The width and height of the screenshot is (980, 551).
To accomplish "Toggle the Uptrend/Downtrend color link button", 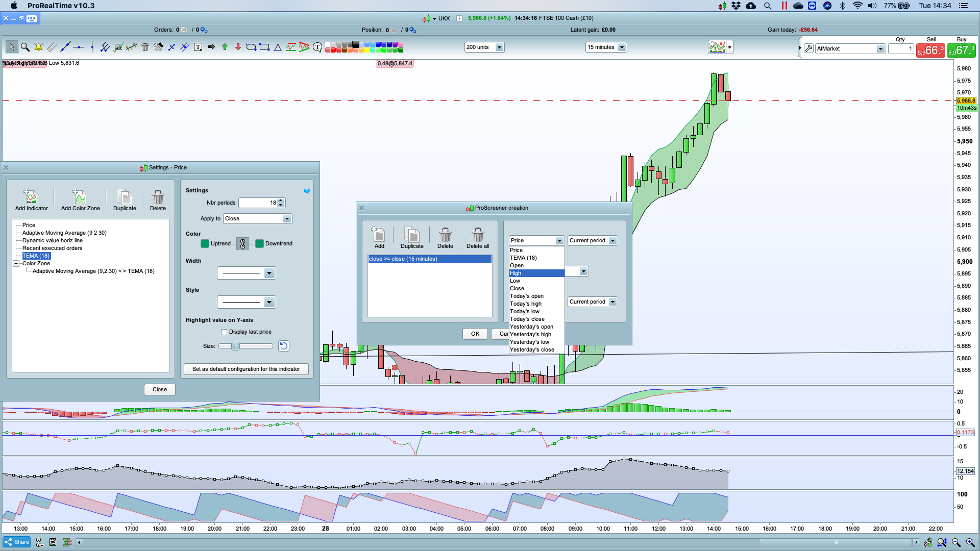I will (242, 244).
